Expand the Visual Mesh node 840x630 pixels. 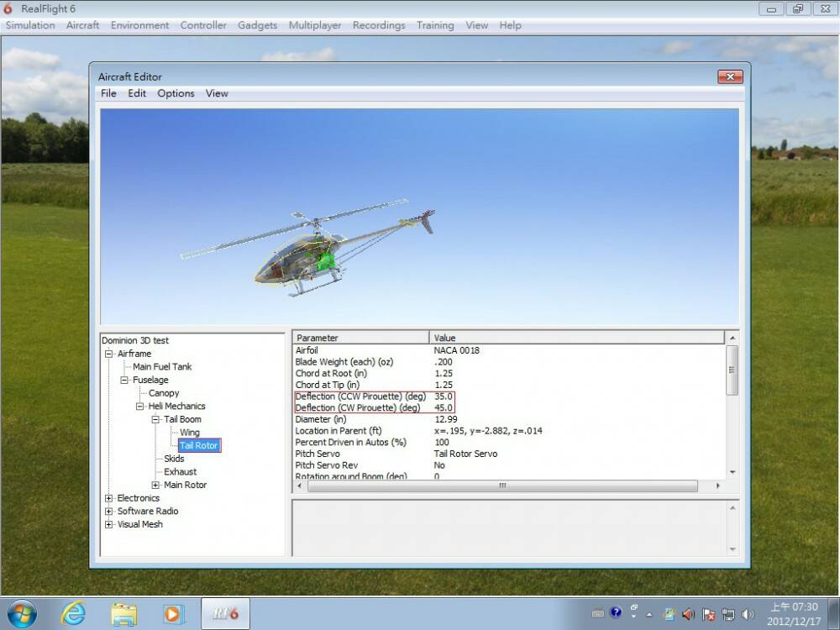108,524
